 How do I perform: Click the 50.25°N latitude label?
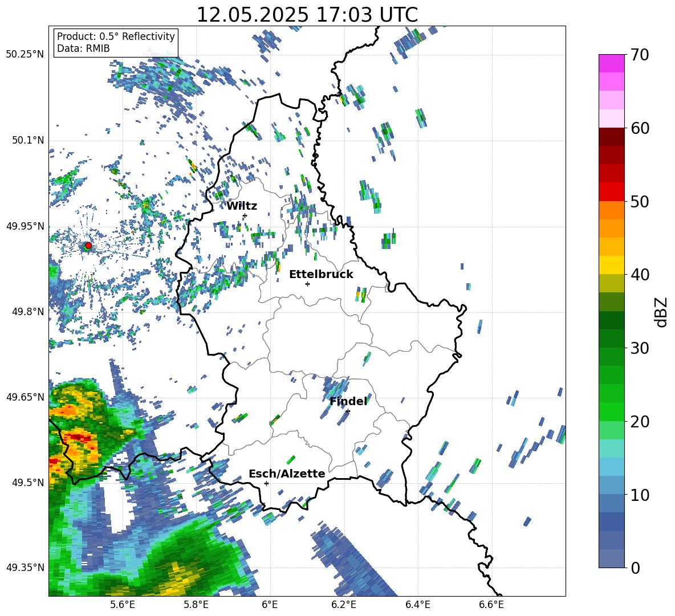pos(25,55)
